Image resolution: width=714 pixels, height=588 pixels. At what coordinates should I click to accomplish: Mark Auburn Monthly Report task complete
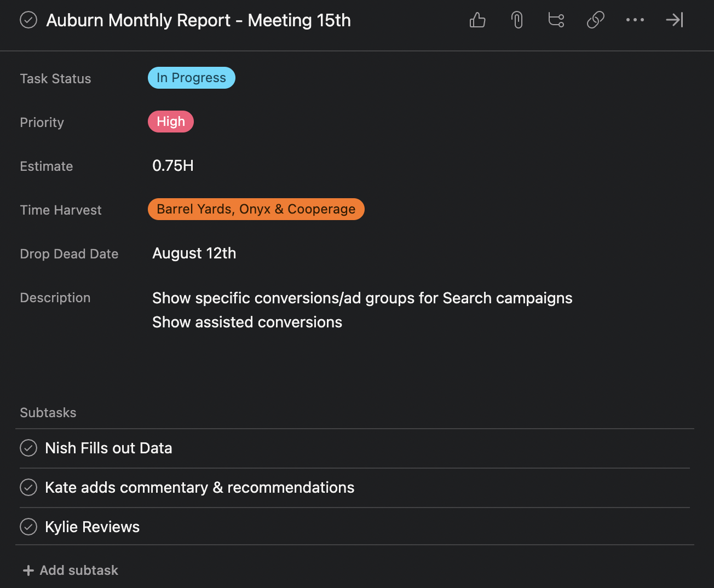click(28, 20)
